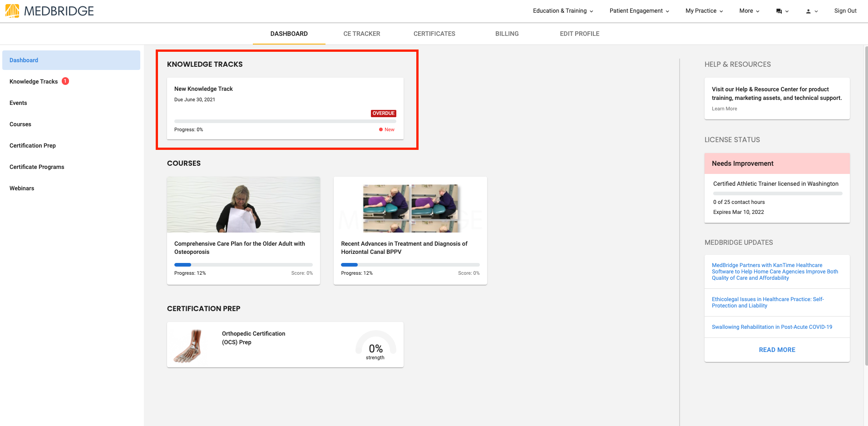Open the messages chat icon
Screen dimensions: 868x426
(x=779, y=11)
